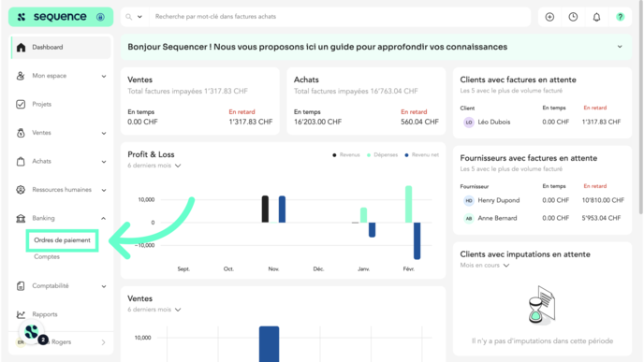Change imputations Mois en cours dropdown
The width and height of the screenshot is (644, 362).
point(485,265)
